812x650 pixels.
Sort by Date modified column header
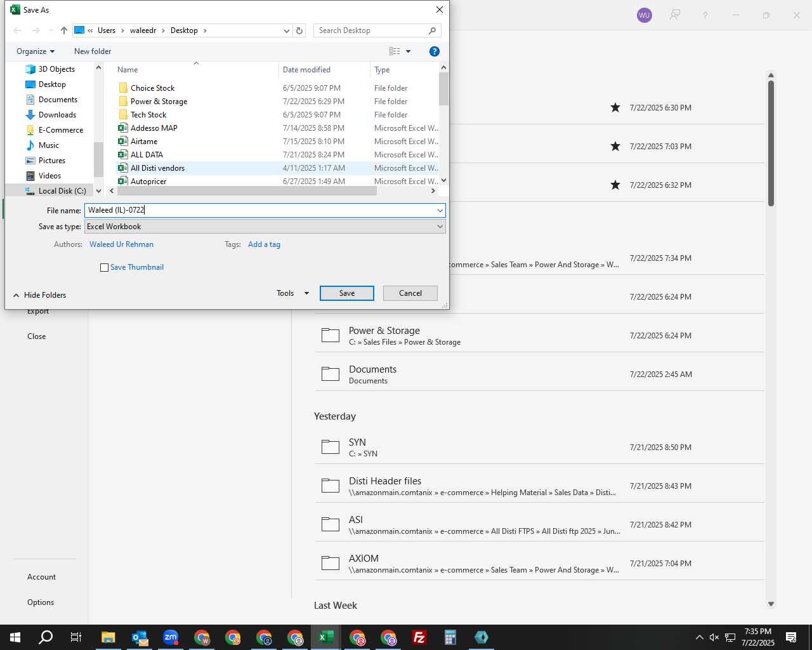pos(306,70)
